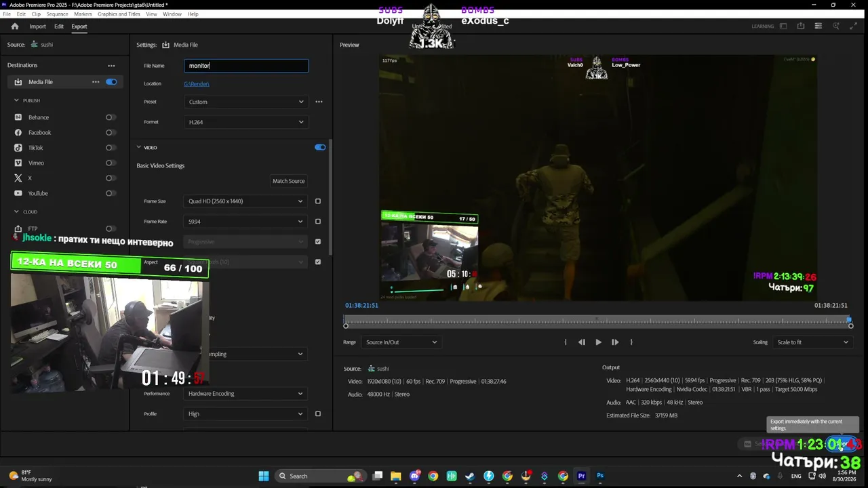Open File Explorer from taskbar
The width and height of the screenshot is (868, 488).
click(396, 476)
